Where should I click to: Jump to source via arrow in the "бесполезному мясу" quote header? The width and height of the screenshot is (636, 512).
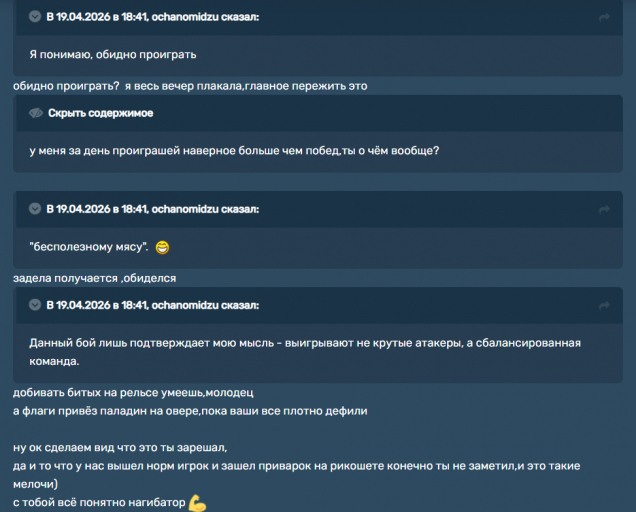click(604, 209)
